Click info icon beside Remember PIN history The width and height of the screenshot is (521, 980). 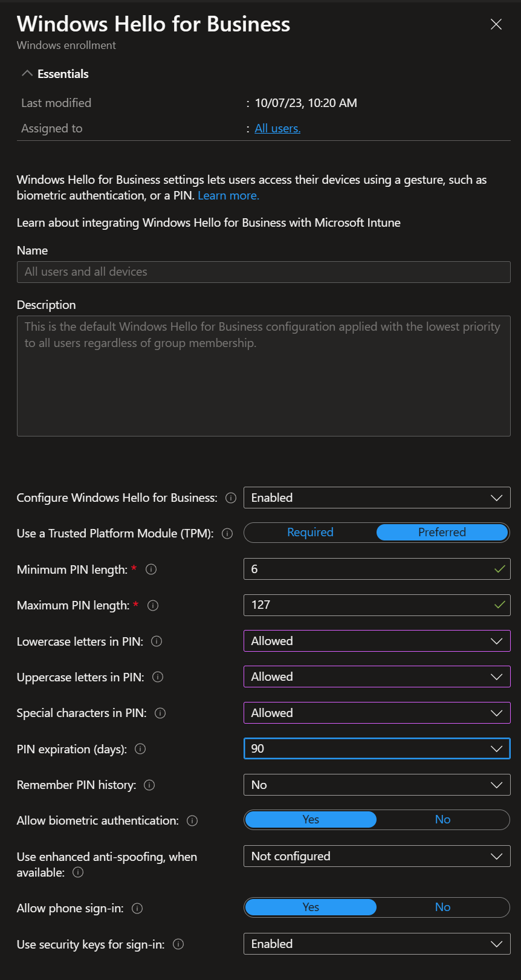pyautogui.click(x=149, y=785)
